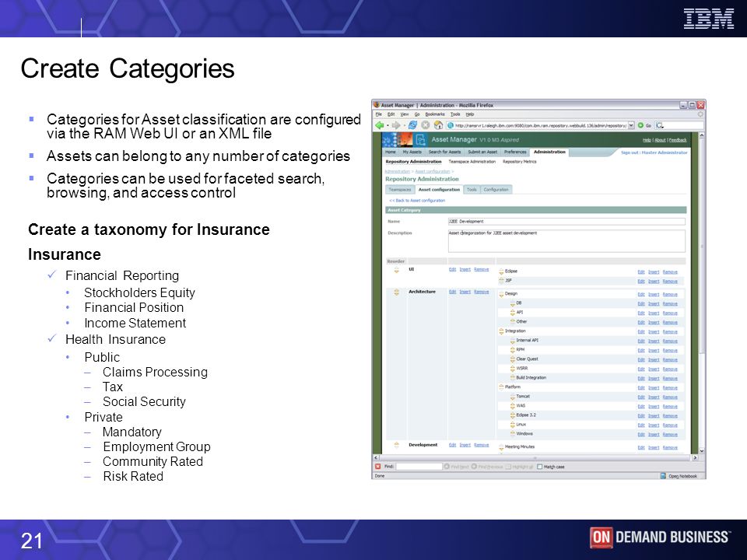Click the Find text input field

click(x=419, y=467)
